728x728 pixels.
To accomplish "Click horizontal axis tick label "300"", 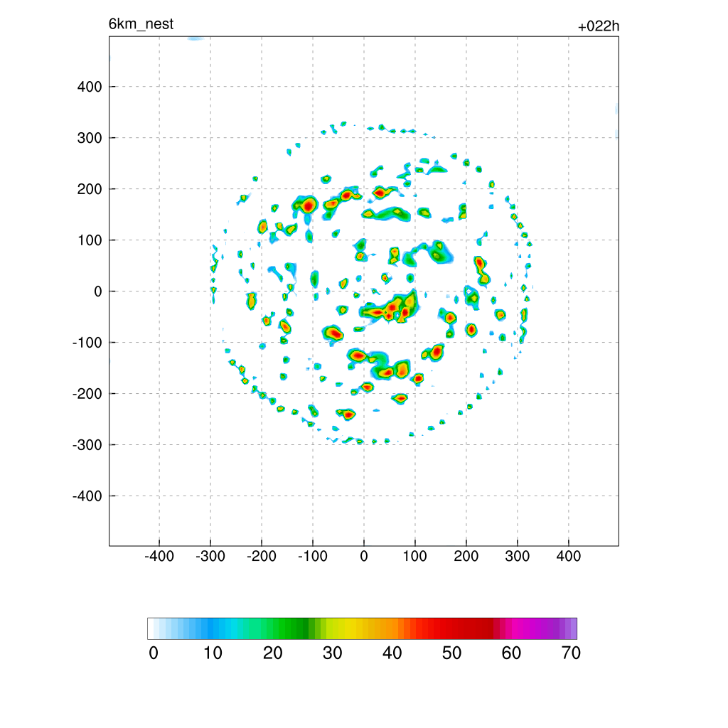I will pyautogui.click(x=518, y=556).
